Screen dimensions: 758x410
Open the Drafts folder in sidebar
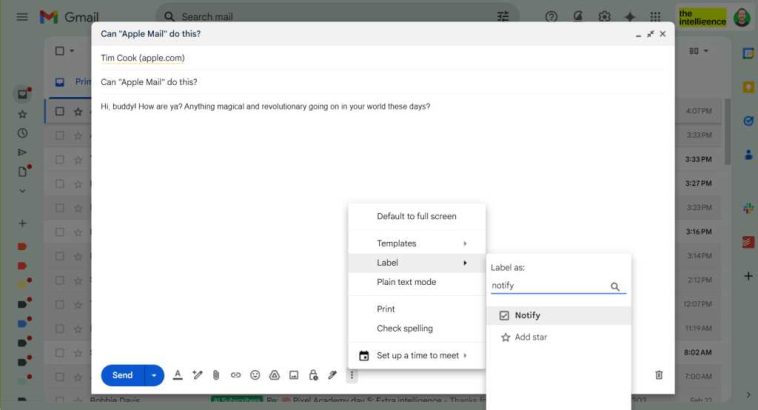click(23, 172)
